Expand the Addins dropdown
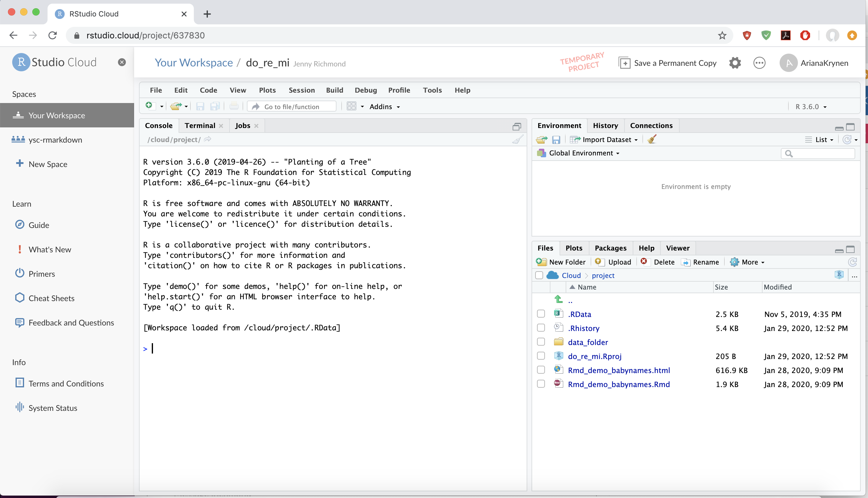868x498 pixels. coord(385,107)
